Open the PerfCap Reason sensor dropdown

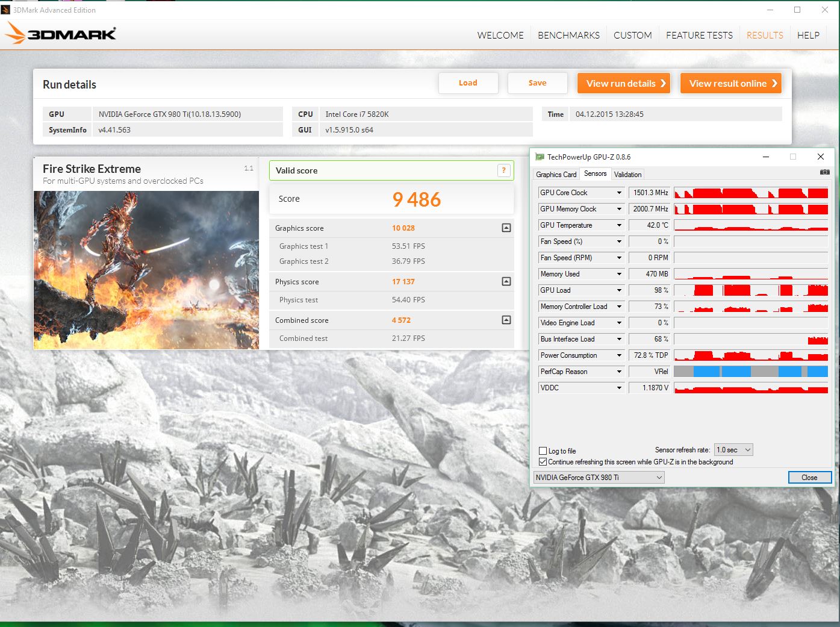coord(619,372)
